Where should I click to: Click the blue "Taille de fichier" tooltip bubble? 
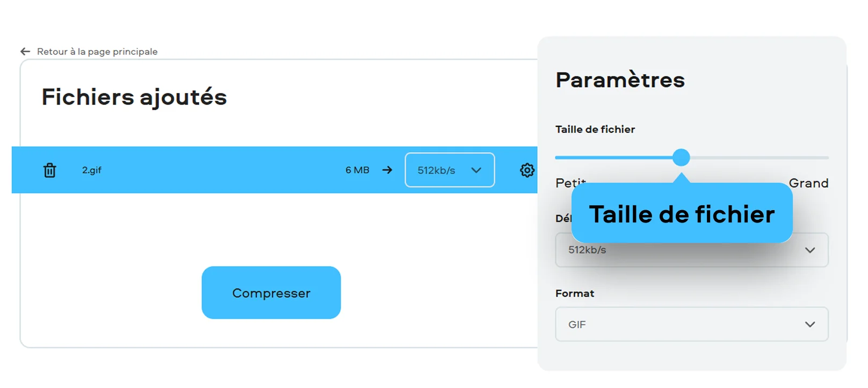pos(682,214)
